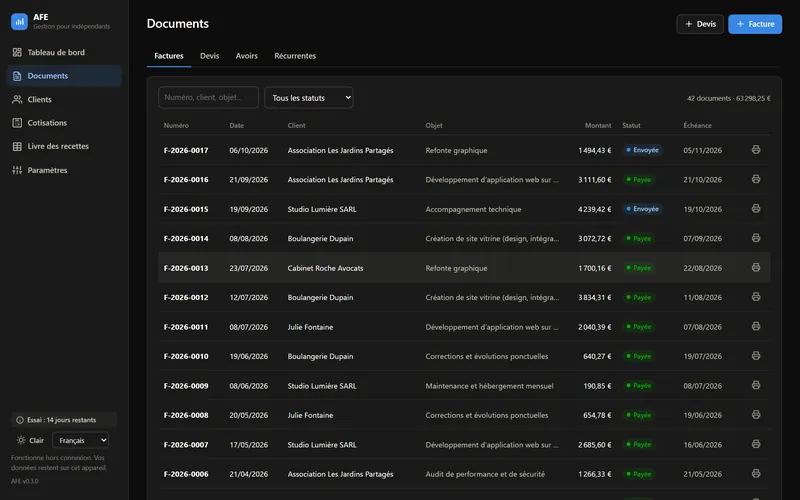
Task: Select Boulangerie Dupain in row F-2026-0014
Action: (320, 239)
